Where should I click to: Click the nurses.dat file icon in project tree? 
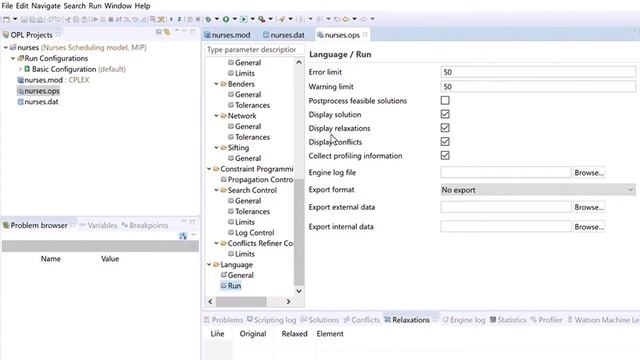click(x=20, y=102)
